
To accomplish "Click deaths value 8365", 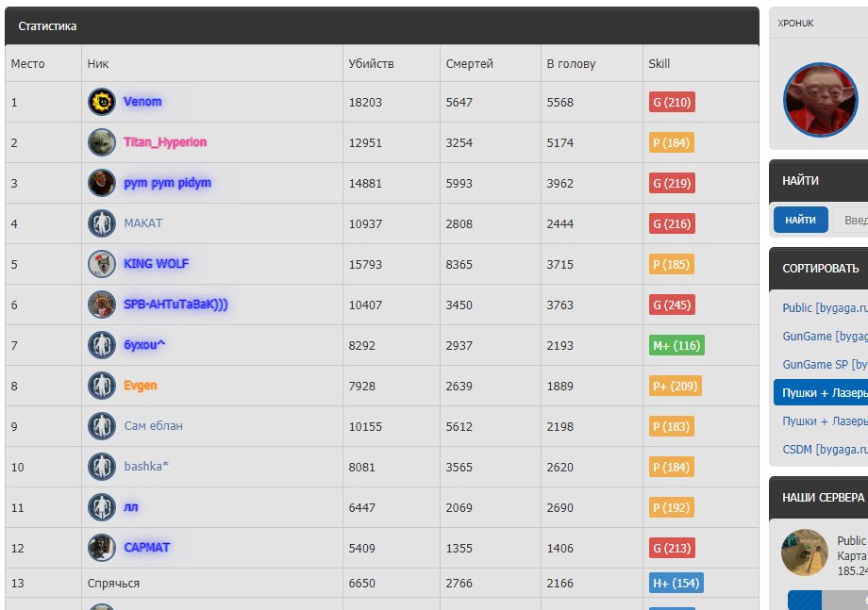I will tap(459, 264).
